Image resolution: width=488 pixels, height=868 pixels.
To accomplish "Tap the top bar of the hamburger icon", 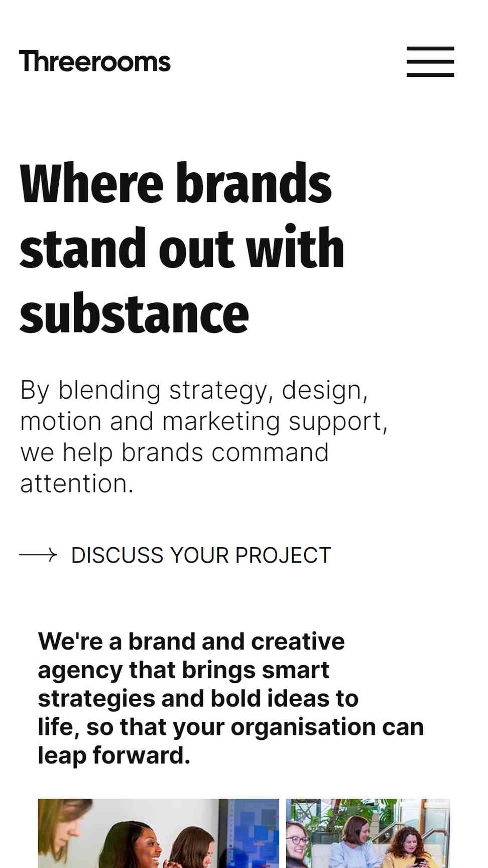I will click(430, 49).
